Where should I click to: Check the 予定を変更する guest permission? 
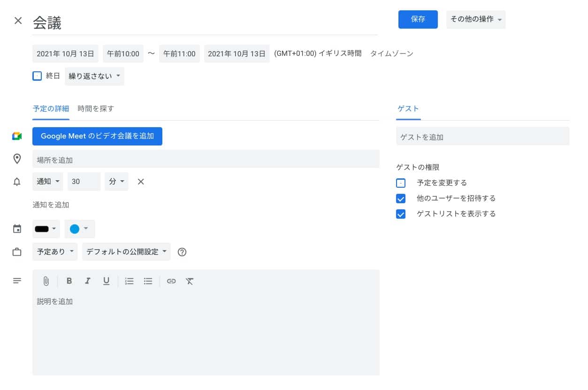pyautogui.click(x=401, y=183)
